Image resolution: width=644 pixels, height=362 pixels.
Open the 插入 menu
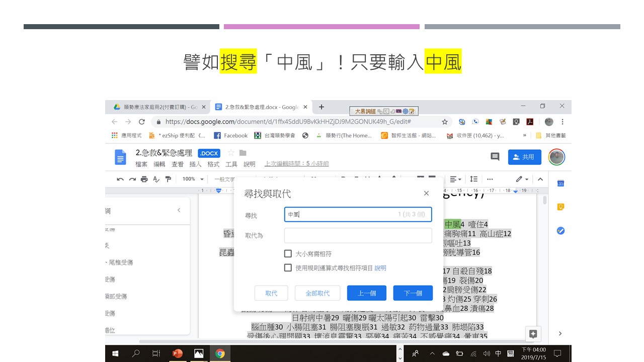point(195,164)
